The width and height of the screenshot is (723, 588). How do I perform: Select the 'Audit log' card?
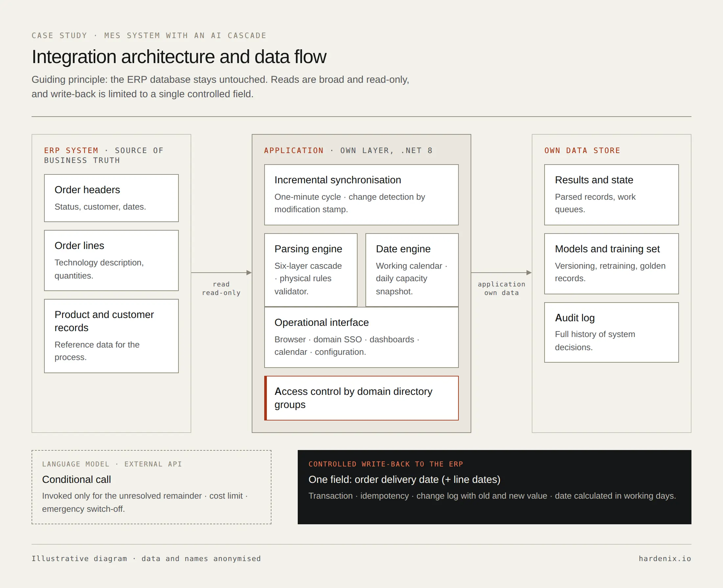pyautogui.click(x=611, y=332)
